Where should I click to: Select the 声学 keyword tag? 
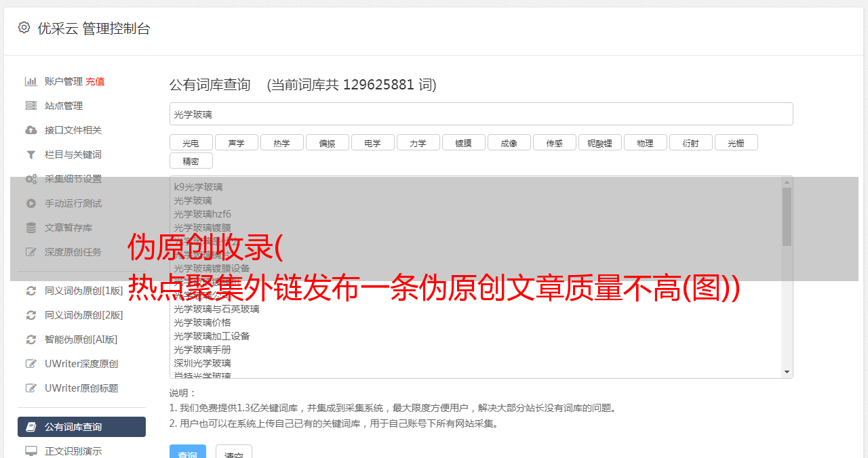pos(237,143)
